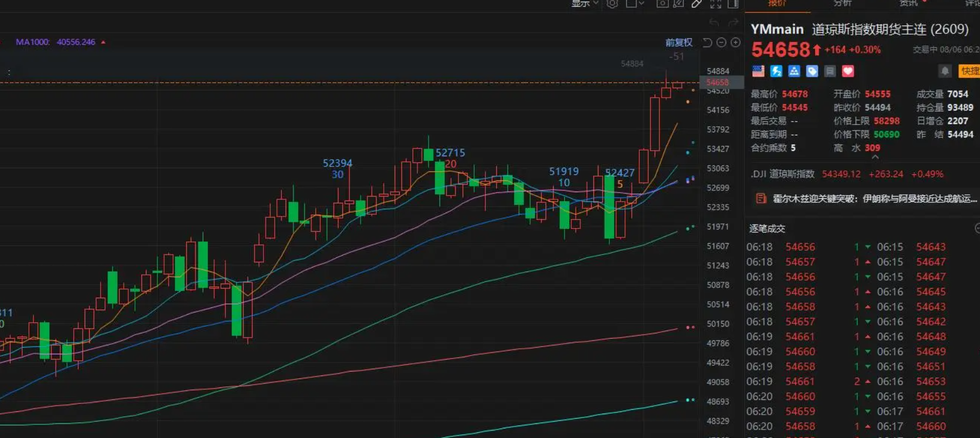This screenshot has height=438, width=980.
Task: Click the YMmain symbol name
Action: click(x=777, y=29)
